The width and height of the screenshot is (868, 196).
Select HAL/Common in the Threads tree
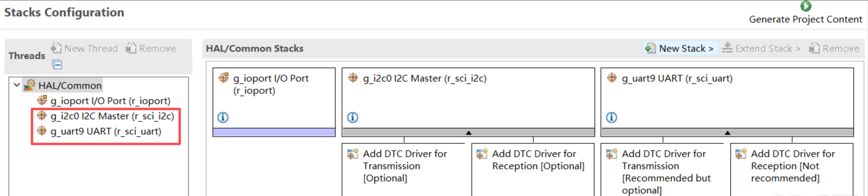[x=70, y=85]
